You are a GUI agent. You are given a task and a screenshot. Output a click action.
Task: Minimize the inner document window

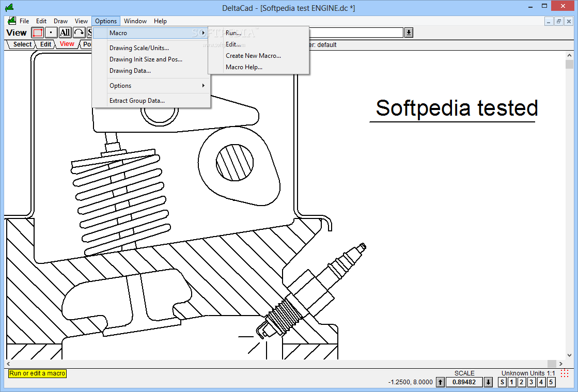549,21
